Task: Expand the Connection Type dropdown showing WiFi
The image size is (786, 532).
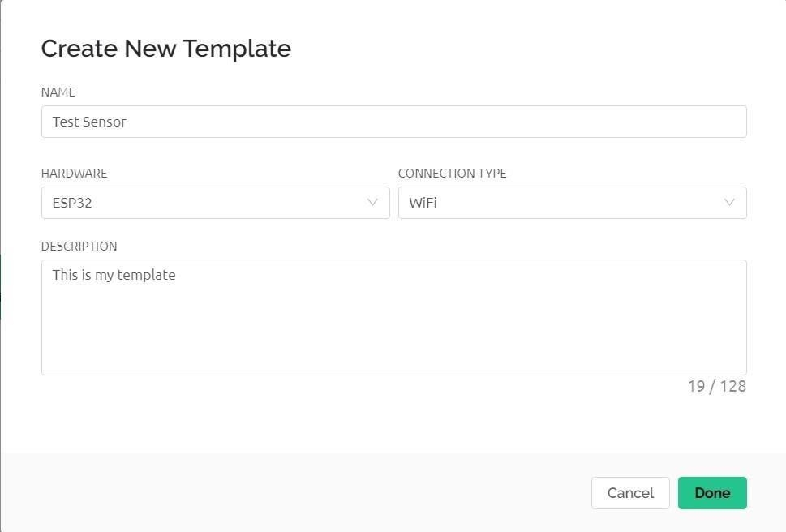Action: (x=572, y=203)
